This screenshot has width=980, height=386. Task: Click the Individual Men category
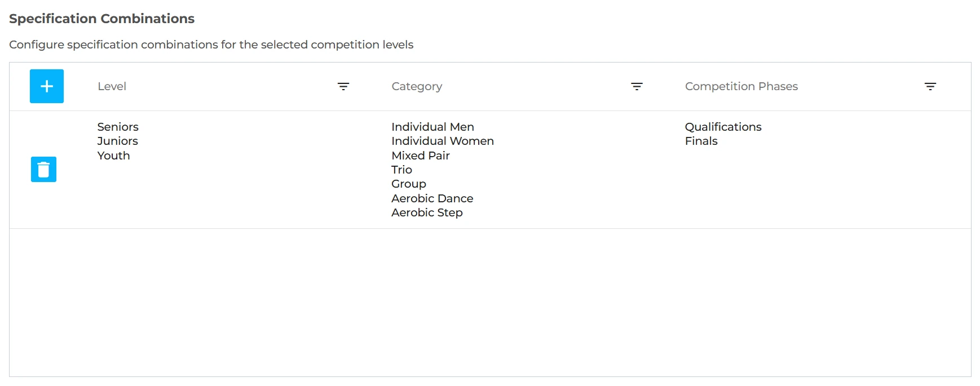(x=432, y=127)
